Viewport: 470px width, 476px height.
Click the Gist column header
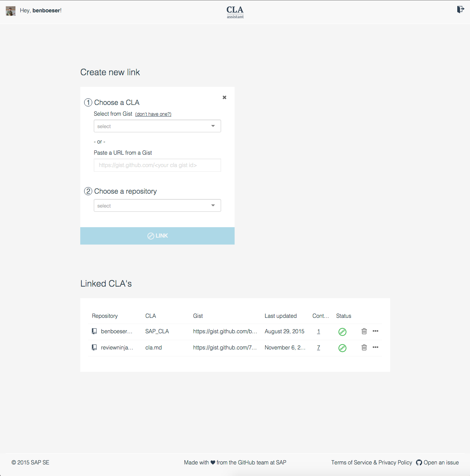click(198, 316)
